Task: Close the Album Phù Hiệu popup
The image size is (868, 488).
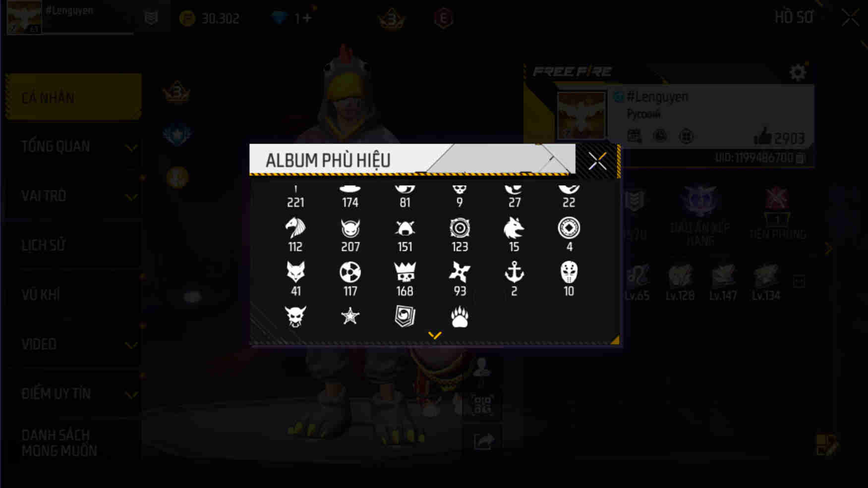Action: click(597, 161)
